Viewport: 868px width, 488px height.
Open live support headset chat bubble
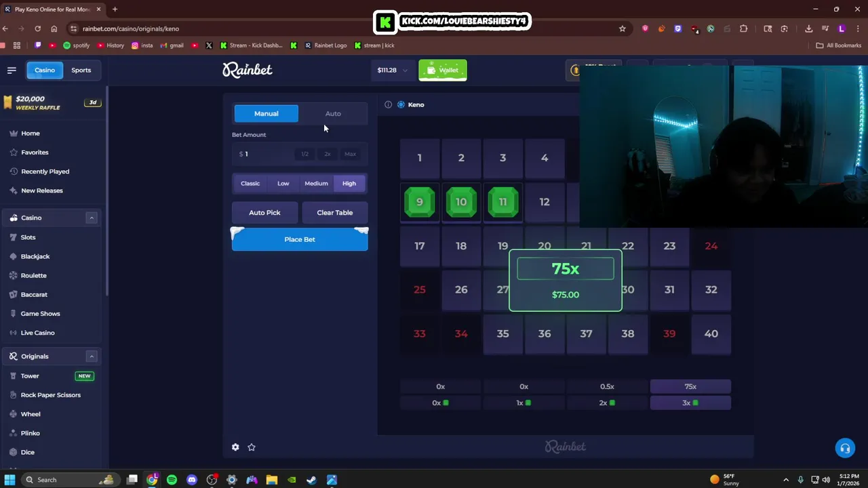pos(845,448)
